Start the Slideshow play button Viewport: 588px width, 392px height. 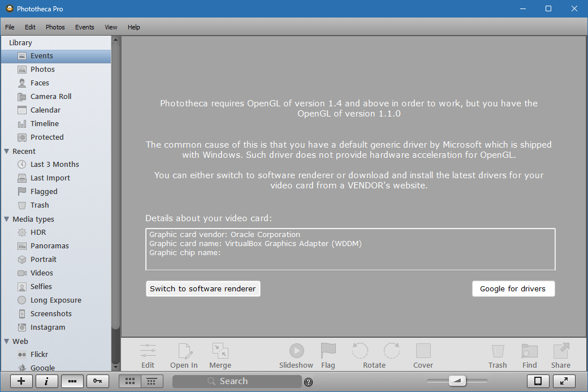(297, 351)
